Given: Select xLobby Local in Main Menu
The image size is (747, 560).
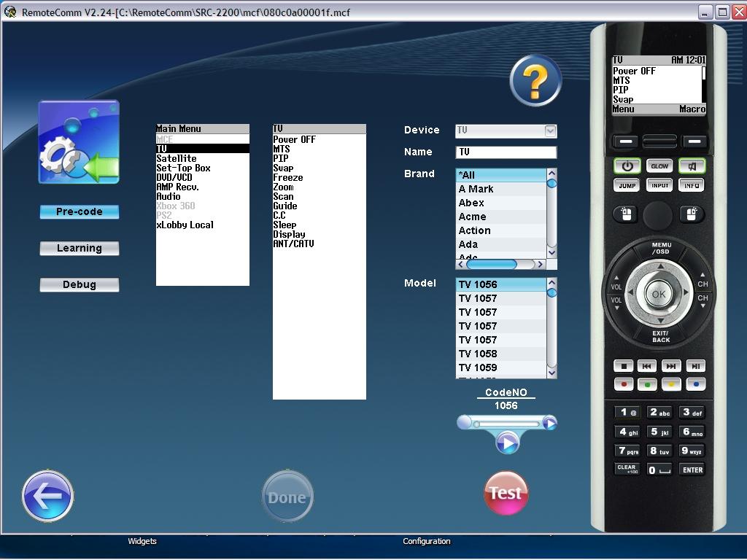Looking at the screenshot, I should (203, 225).
